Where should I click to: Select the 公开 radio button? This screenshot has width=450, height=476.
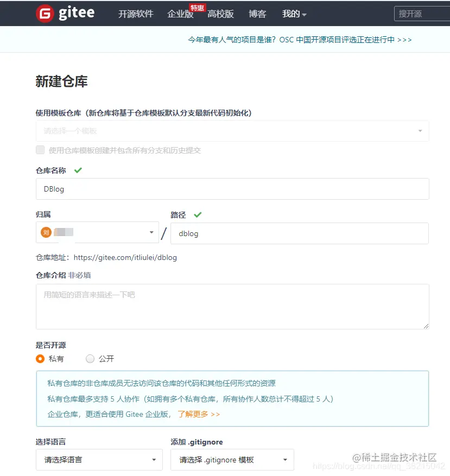90,359
